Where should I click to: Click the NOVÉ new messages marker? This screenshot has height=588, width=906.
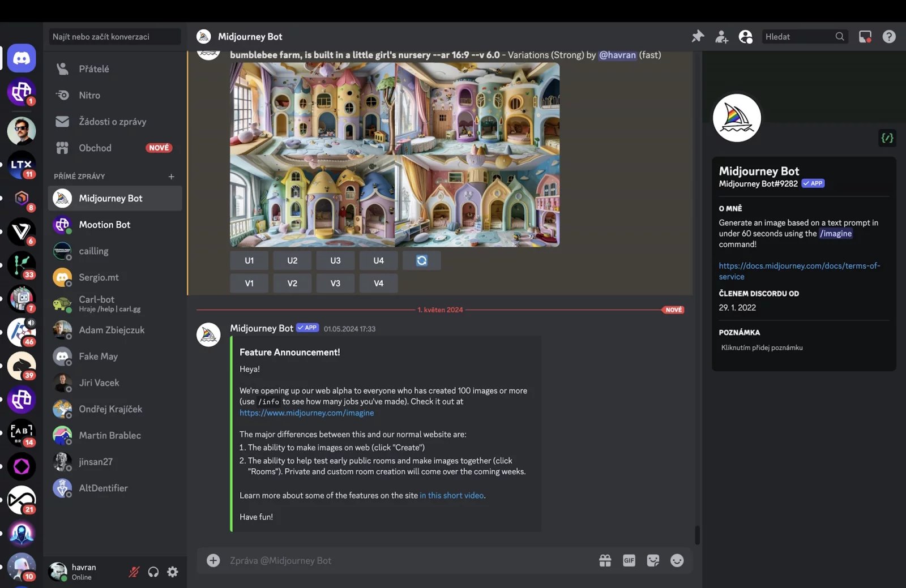[x=673, y=310]
